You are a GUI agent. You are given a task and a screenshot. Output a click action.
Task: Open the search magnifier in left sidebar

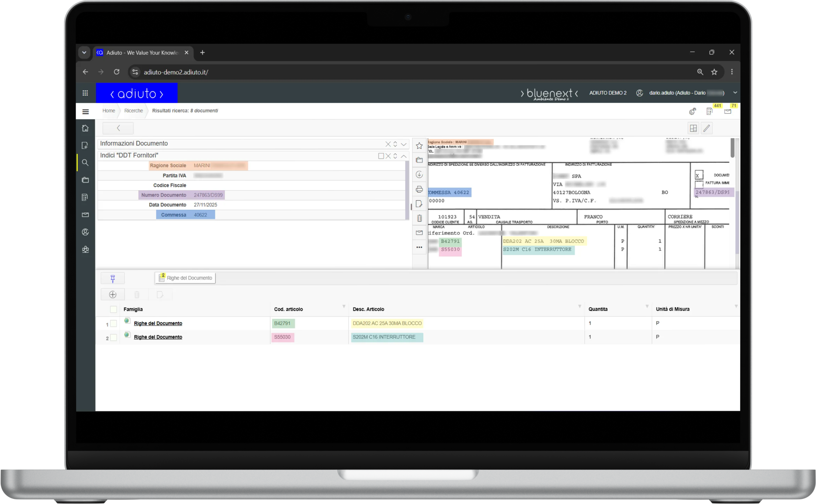pyautogui.click(x=85, y=163)
